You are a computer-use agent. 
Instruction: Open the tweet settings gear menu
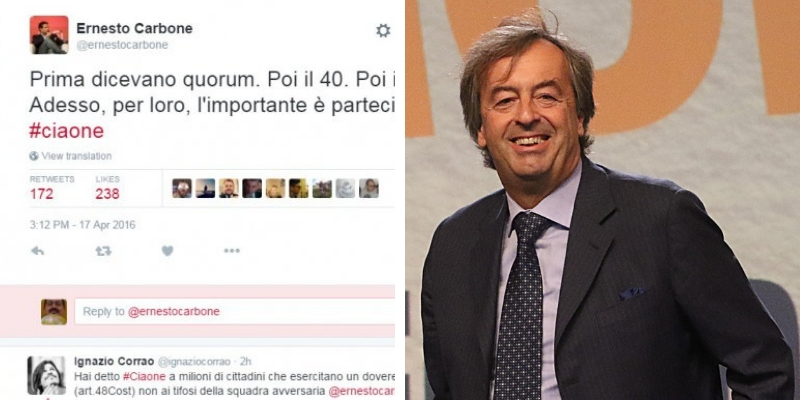(x=383, y=31)
